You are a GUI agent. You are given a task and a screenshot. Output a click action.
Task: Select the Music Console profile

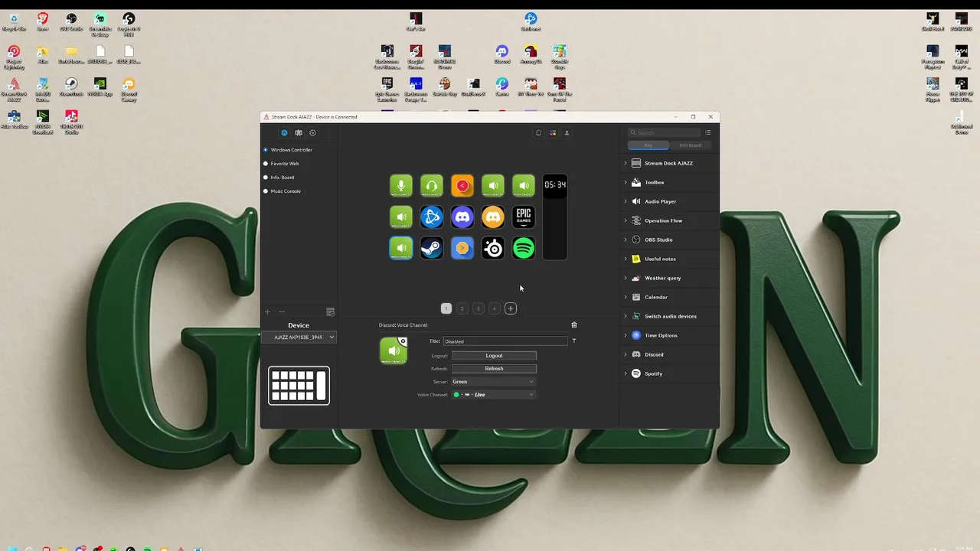click(x=286, y=191)
